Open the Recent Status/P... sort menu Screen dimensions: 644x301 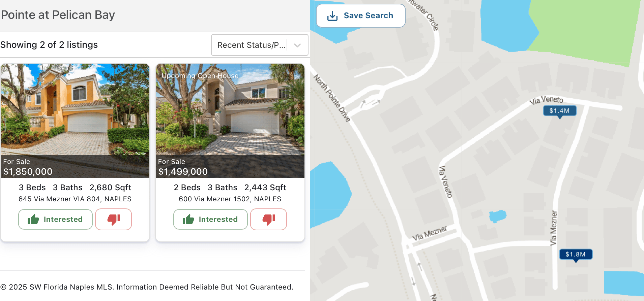click(x=260, y=45)
